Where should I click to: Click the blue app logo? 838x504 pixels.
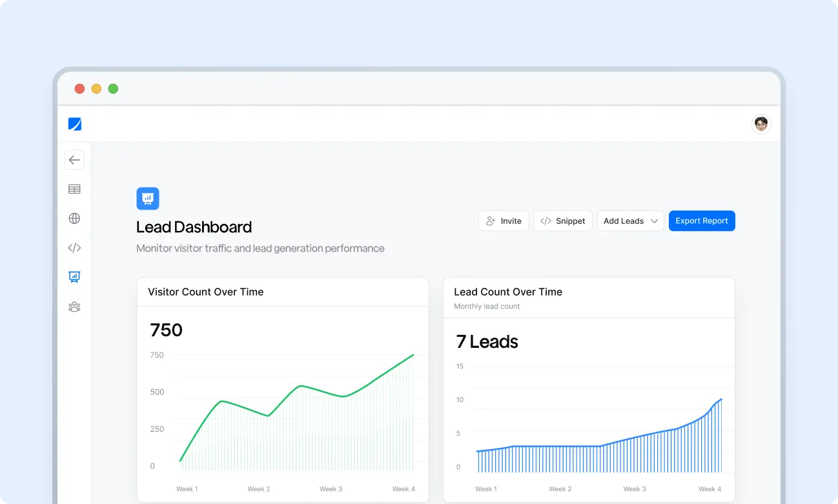(x=75, y=124)
